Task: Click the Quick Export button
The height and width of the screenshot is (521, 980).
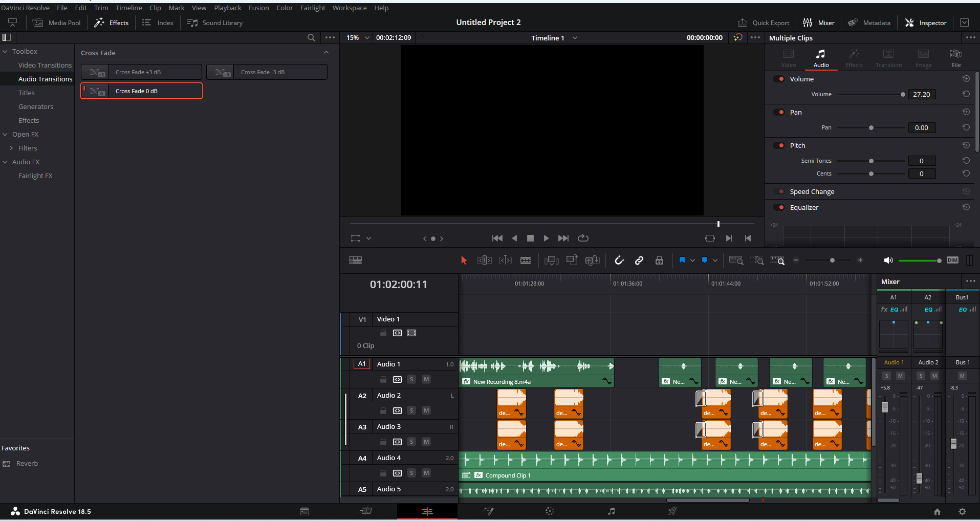Action: 764,23
